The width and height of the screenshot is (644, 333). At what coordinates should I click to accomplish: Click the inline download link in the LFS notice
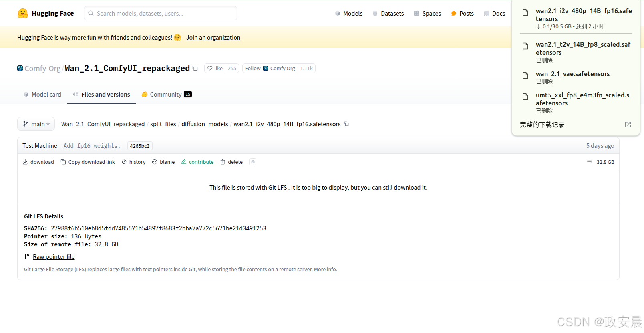(407, 187)
